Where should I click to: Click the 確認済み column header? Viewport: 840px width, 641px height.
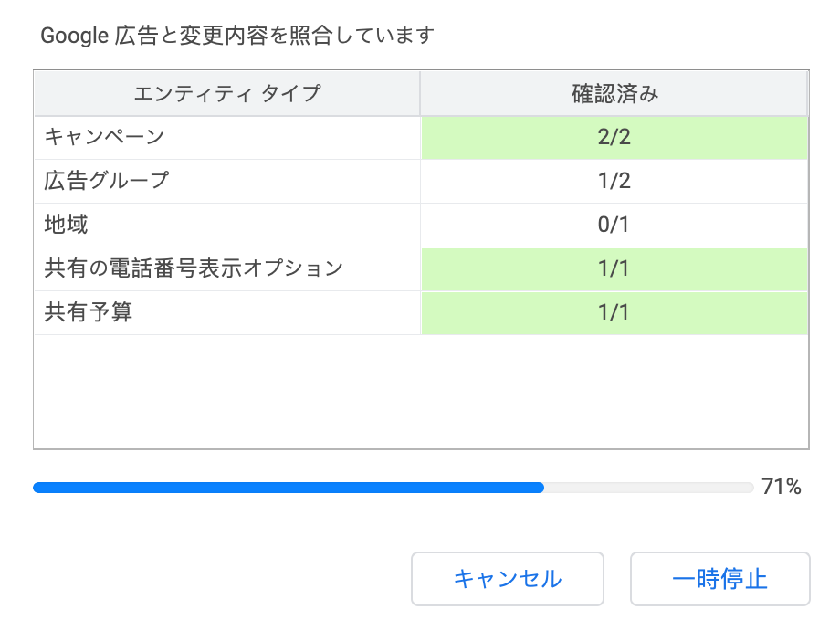(x=614, y=92)
